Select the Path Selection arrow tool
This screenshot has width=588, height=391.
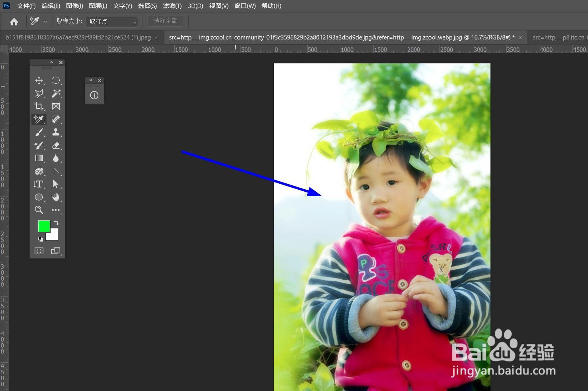[x=56, y=184]
